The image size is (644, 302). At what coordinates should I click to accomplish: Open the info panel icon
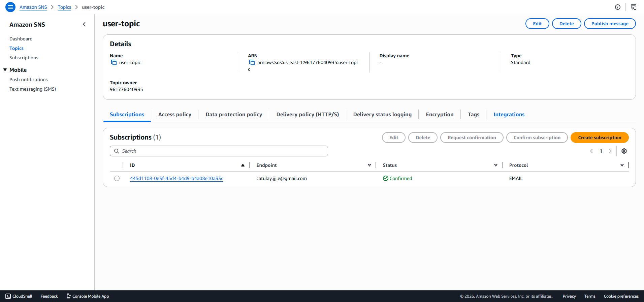(618, 7)
